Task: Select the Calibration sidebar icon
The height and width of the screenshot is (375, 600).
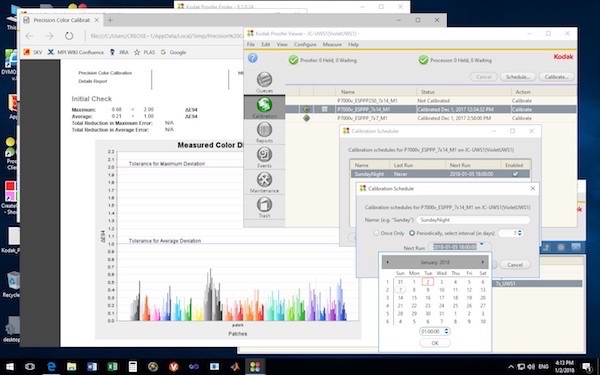Action: tap(264, 107)
